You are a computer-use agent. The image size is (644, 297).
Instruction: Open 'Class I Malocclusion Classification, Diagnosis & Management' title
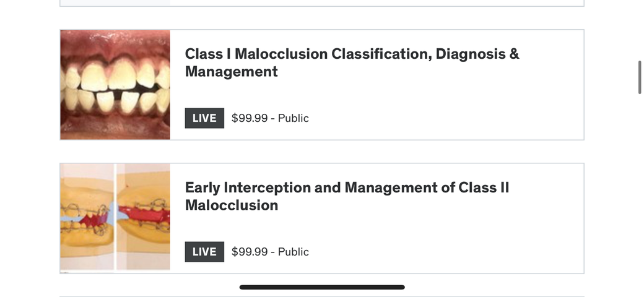(352, 62)
